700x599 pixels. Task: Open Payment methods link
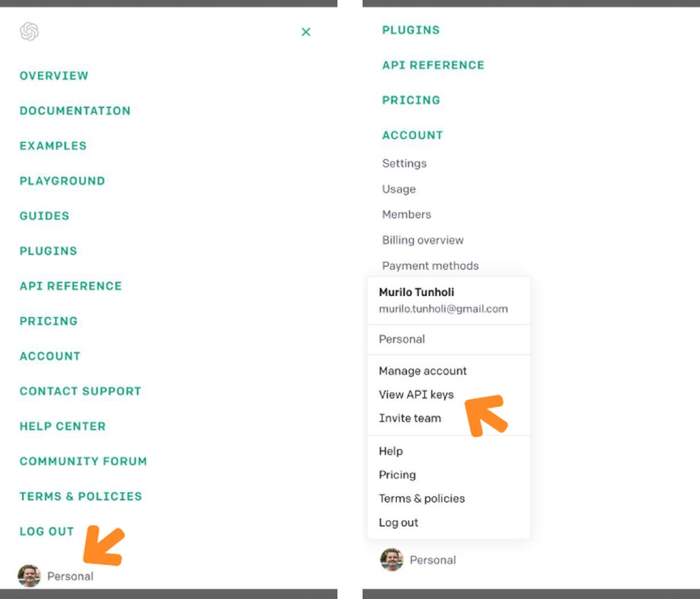[430, 266]
